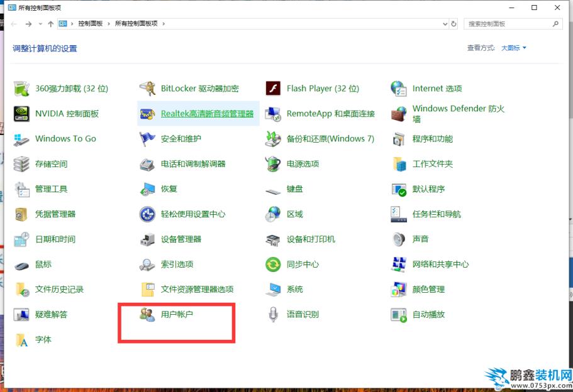Expand the address bar history dropdown arrow

(445, 24)
